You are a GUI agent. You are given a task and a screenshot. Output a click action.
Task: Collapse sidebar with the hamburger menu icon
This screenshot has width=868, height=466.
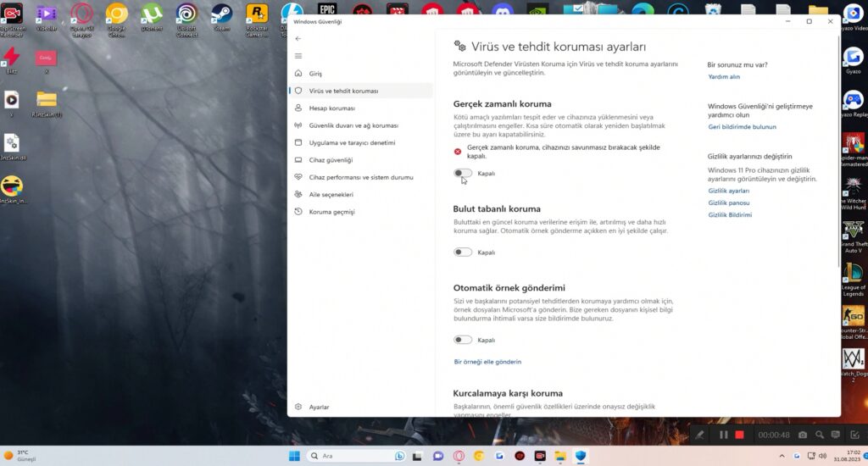tap(298, 56)
